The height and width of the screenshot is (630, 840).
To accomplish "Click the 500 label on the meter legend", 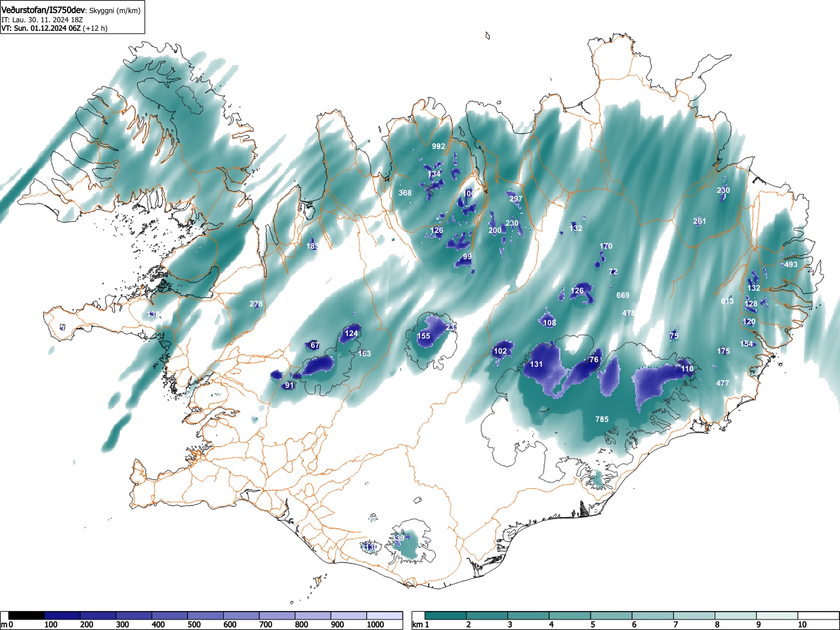I will [x=194, y=625].
